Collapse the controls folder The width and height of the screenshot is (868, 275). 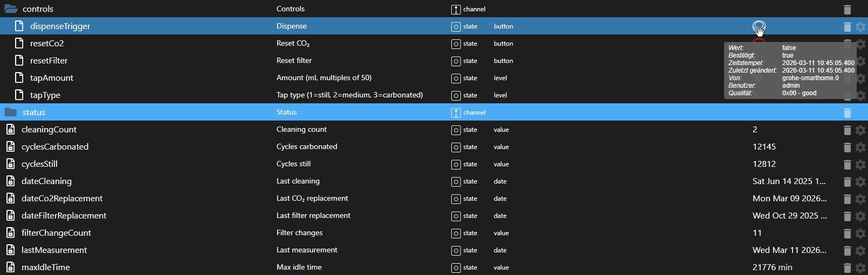pos(11,9)
